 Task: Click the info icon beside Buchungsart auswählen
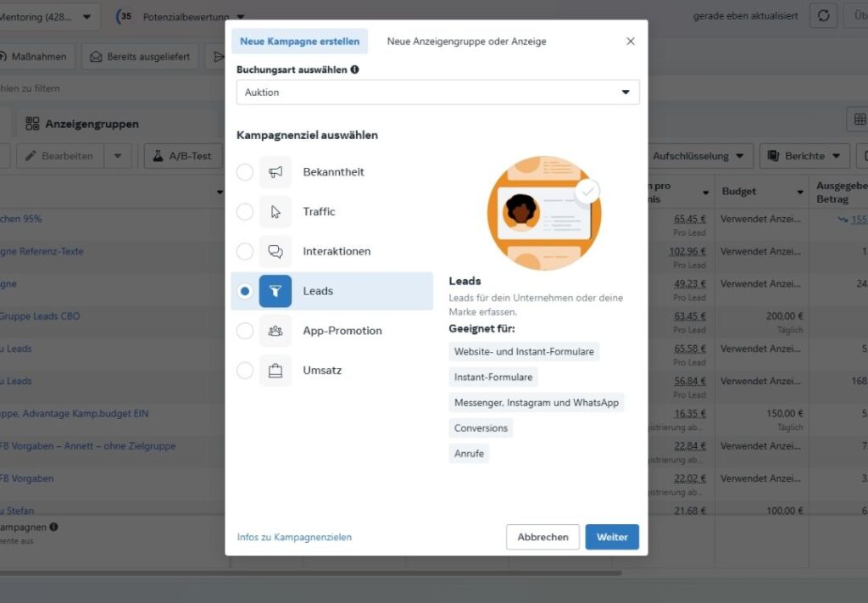click(354, 70)
